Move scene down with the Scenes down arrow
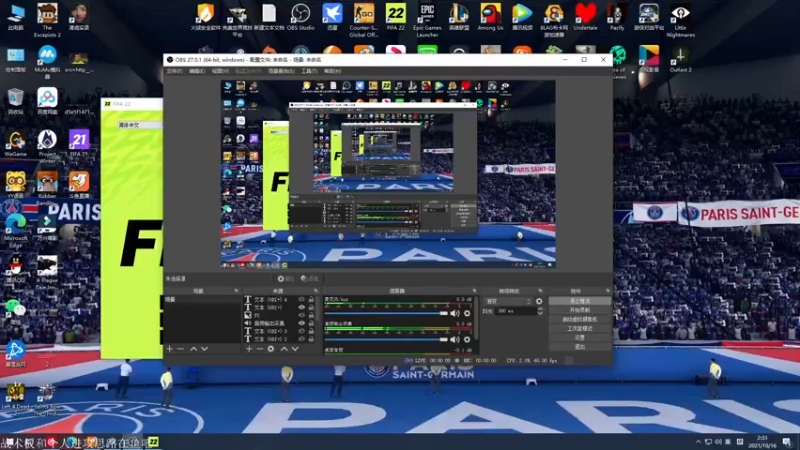The height and width of the screenshot is (450, 800). (205, 349)
